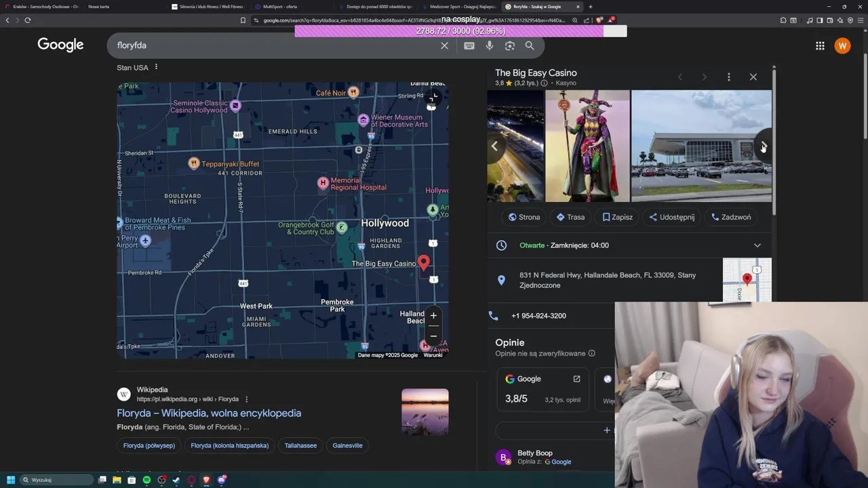Open the Google logo homepage link
Image resolution: width=868 pixels, height=488 pixels.
tap(60, 45)
